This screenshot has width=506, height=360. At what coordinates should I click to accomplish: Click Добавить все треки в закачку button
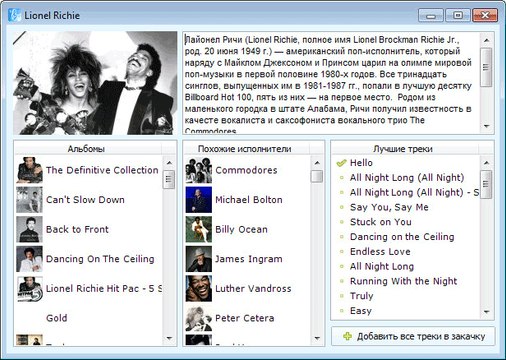[x=413, y=336]
